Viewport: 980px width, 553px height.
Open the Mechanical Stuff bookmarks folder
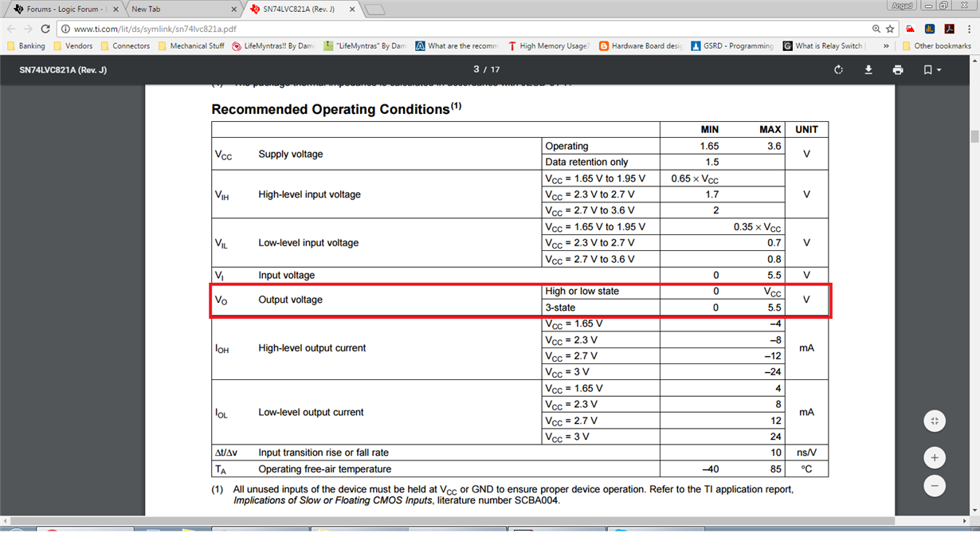191,46
